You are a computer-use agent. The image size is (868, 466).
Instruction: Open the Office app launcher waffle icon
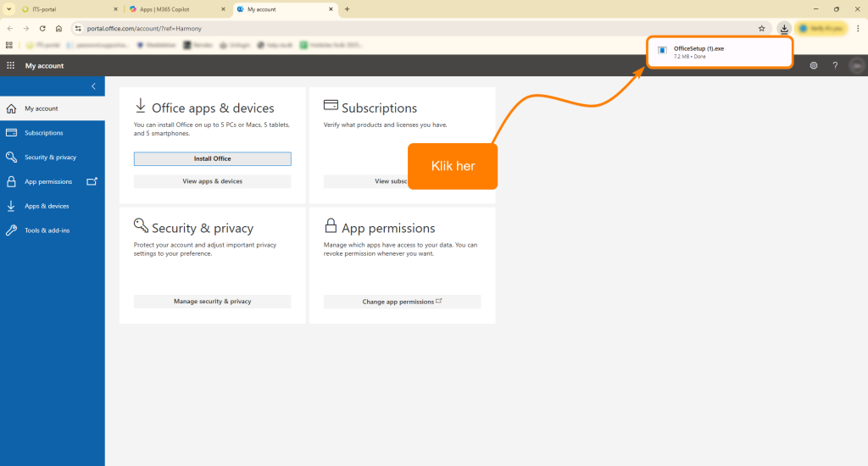(10, 65)
